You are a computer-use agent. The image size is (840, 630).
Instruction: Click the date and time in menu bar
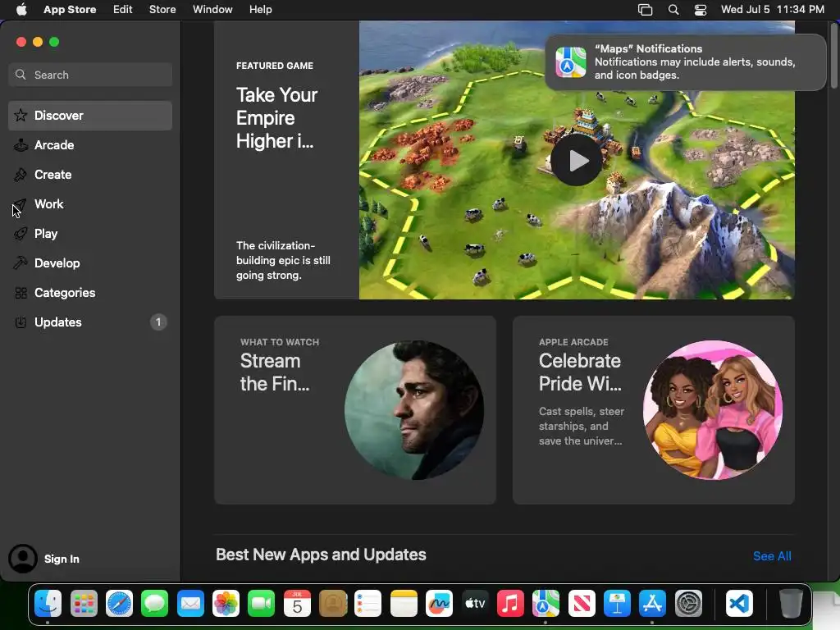point(772,10)
